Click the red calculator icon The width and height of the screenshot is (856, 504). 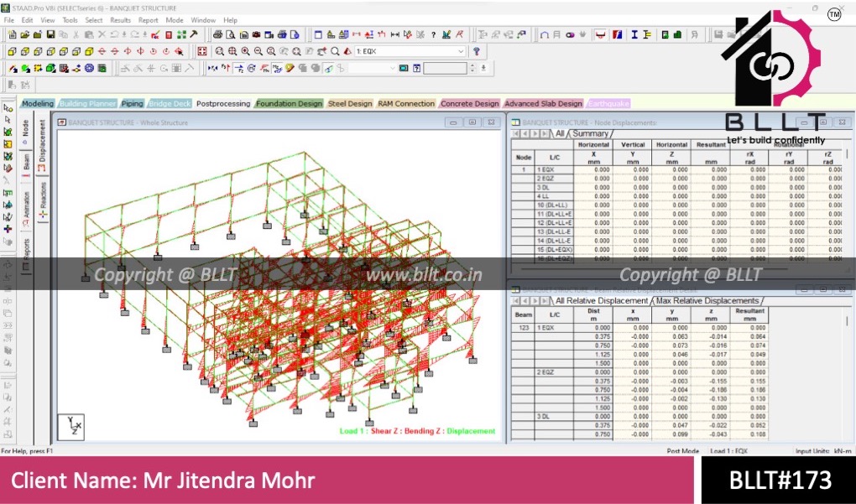(x=169, y=35)
